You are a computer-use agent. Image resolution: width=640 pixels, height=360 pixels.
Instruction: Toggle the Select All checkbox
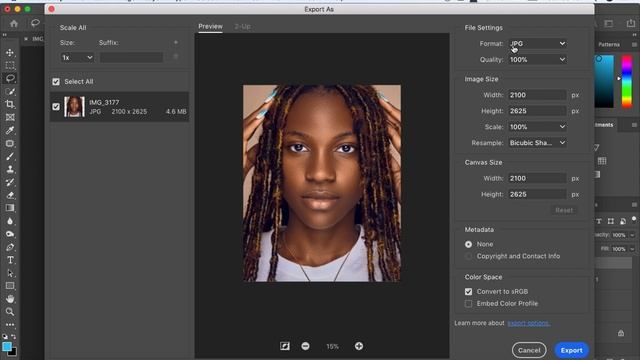[56, 82]
